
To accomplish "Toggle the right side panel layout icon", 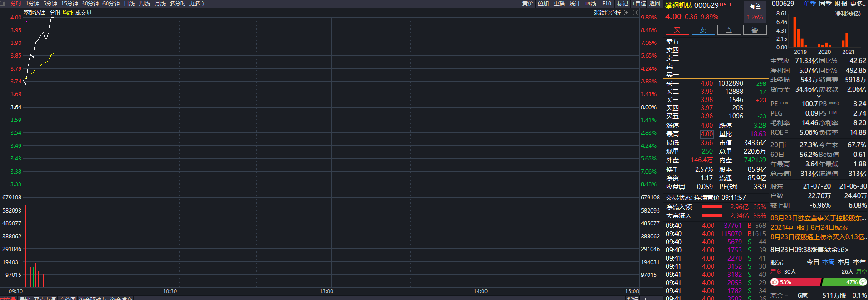I will 635,13.
